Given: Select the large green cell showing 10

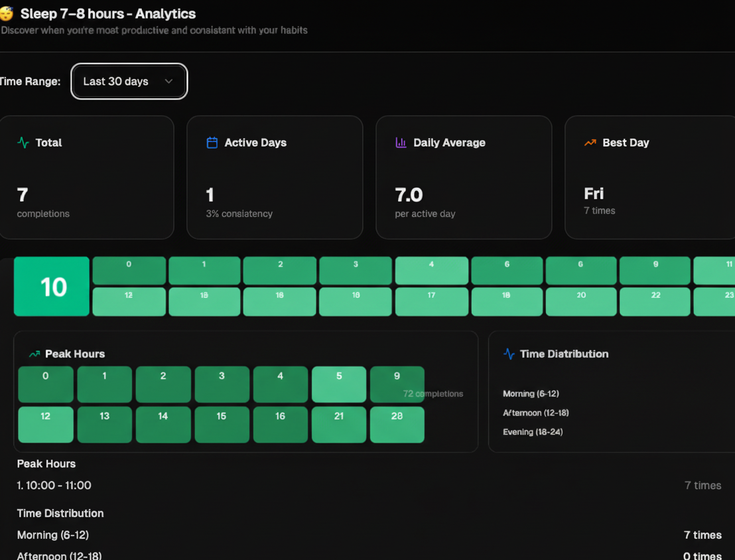Looking at the screenshot, I should (51, 286).
